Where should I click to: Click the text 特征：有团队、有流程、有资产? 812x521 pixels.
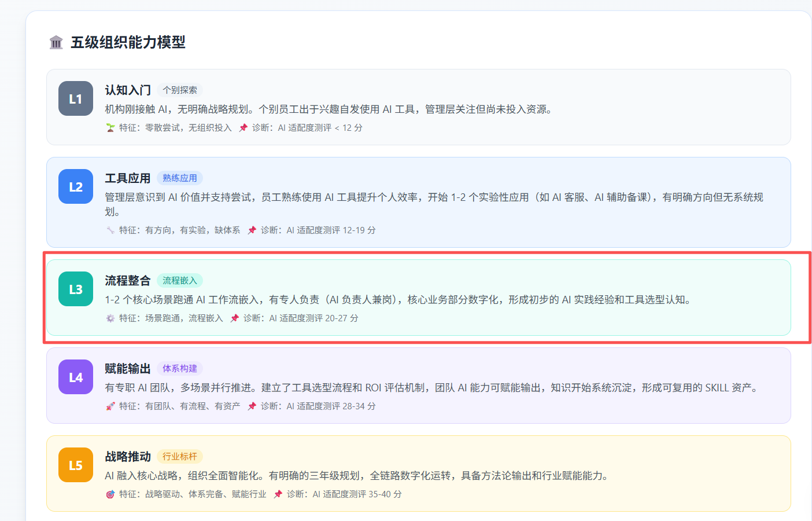point(180,406)
